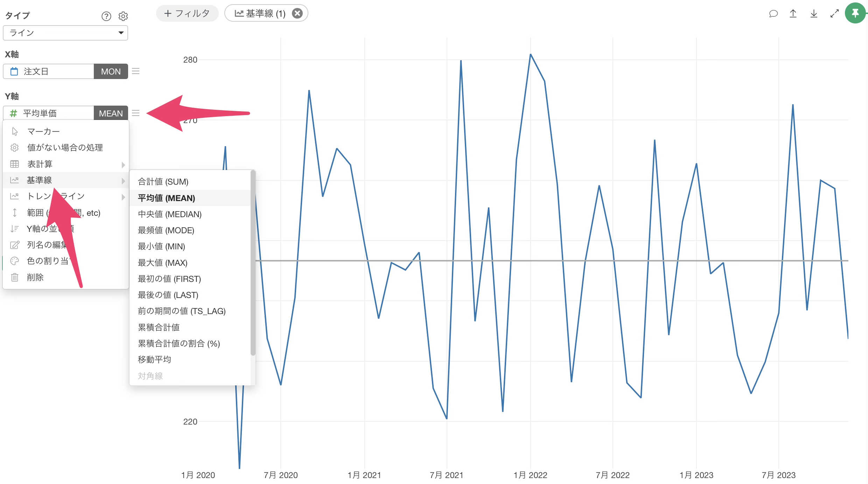Viewport: 868px width, 484px height.
Task: Select 中央値 (MEDIAN) reference line
Action: (x=170, y=214)
